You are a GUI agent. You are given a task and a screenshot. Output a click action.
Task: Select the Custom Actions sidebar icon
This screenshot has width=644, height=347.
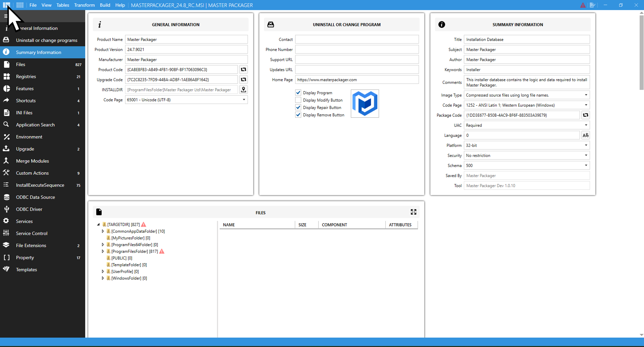click(x=6, y=173)
